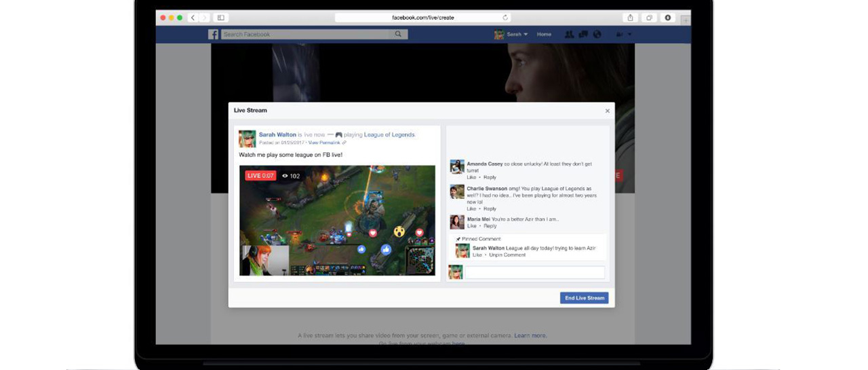The width and height of the screenshot is (868, 370).
Task: Click the comment input box
Action: [x=534, y=272]
